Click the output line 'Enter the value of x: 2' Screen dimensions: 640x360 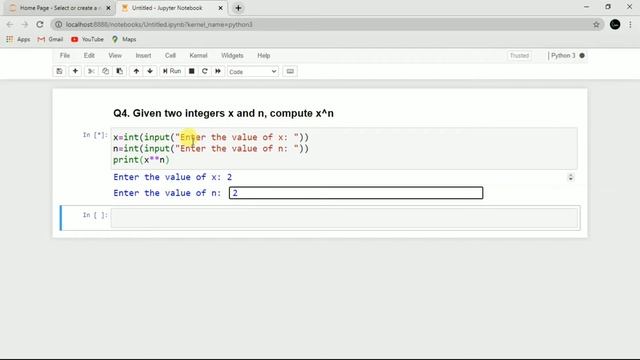(173, 177)
